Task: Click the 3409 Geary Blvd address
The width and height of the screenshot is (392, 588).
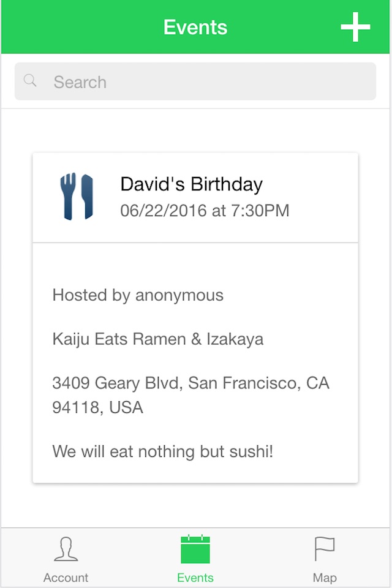Action: tap(190, 383)
